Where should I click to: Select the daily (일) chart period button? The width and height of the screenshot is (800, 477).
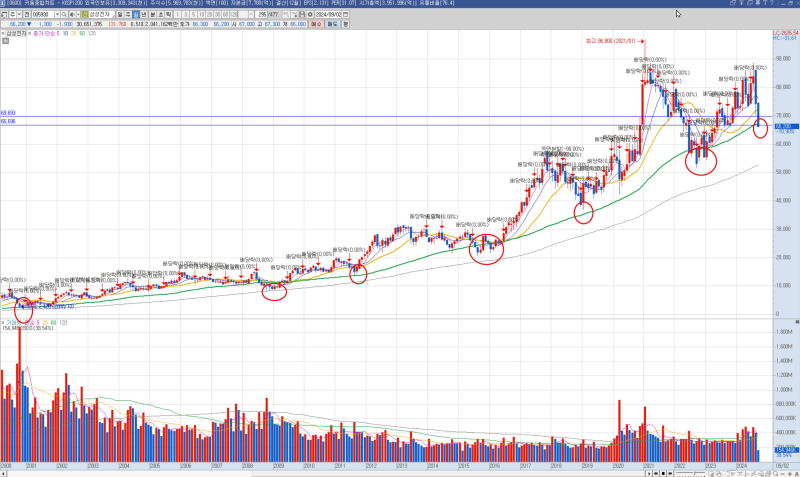[x=121, y=16]
